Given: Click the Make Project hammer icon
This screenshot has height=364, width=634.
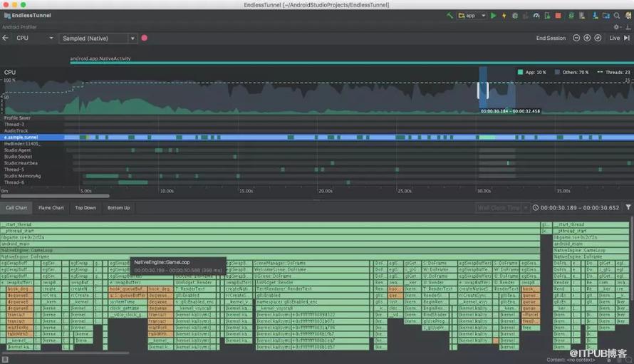Looking at the screenshot, I should pyautogui.click(x=449, y=16).
